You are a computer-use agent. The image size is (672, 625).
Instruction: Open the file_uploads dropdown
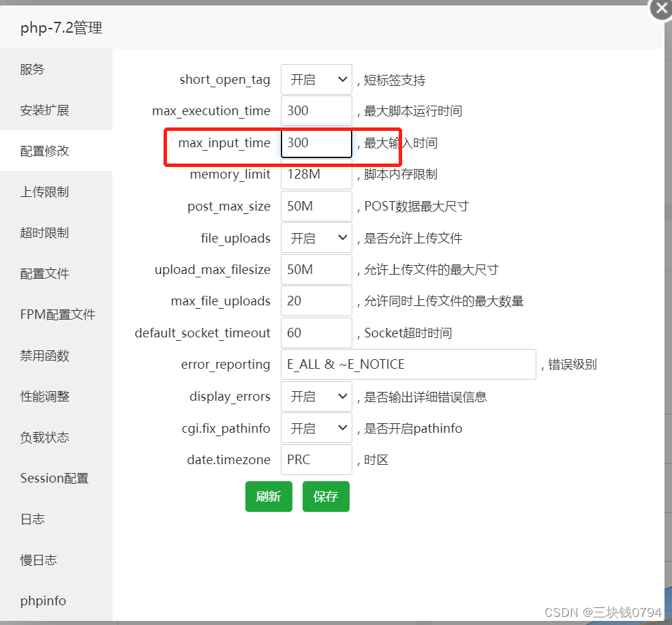(x=316, y=238)
